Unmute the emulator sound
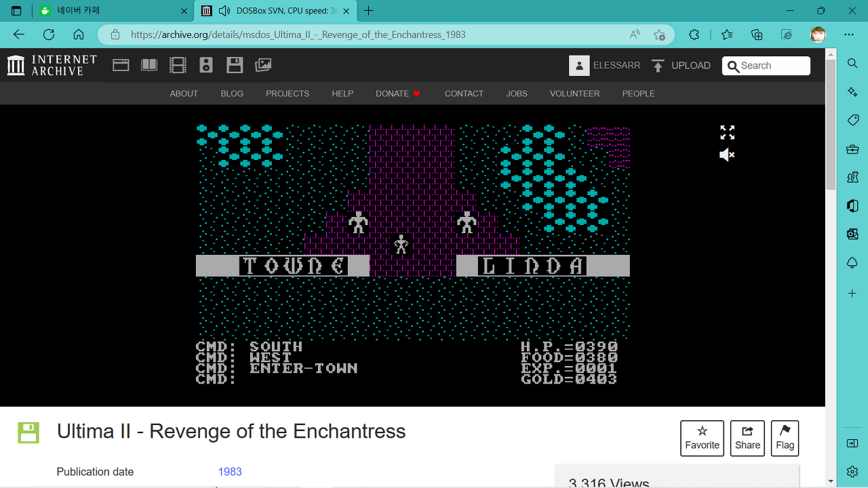Image resolution: width=868 pixels, height=488 pixels. tap(727, 155)
